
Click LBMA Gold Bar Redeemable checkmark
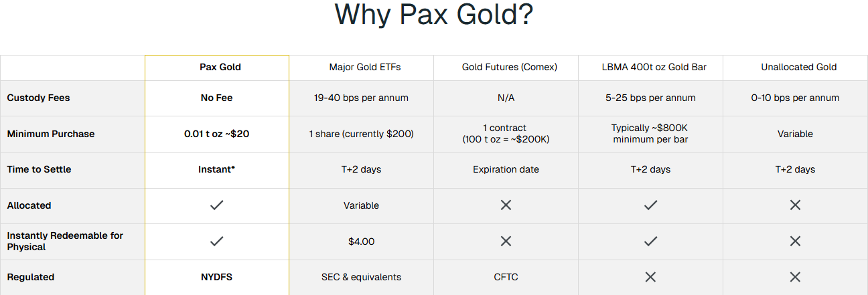(650, 241)
